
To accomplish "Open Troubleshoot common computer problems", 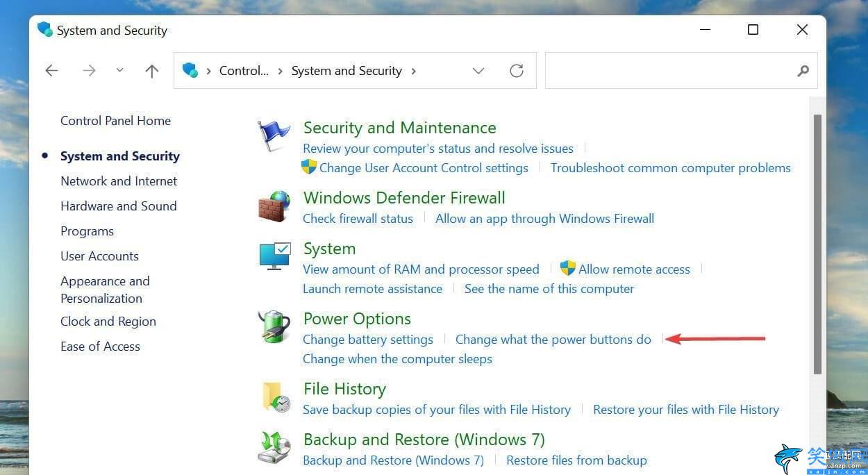I will (x=671, y=168).
